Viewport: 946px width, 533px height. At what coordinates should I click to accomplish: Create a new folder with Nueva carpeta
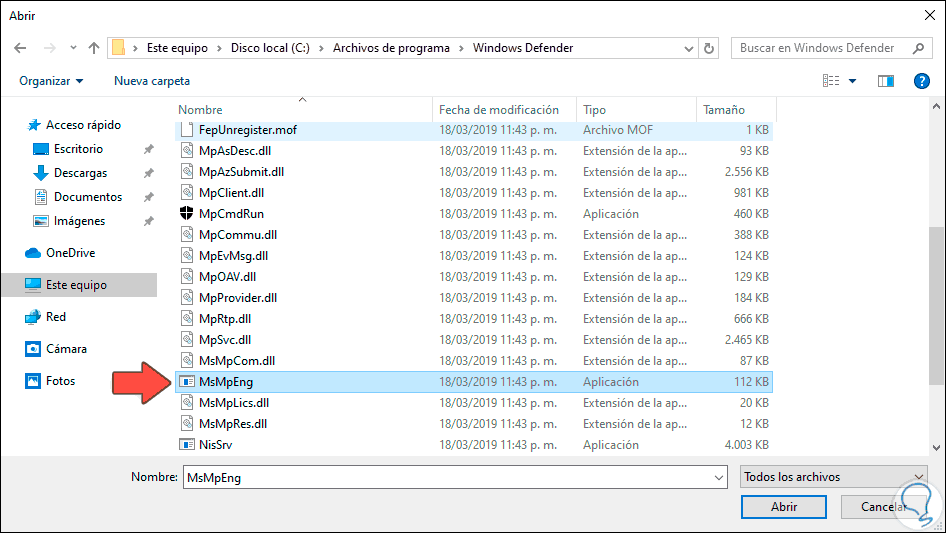152,81
